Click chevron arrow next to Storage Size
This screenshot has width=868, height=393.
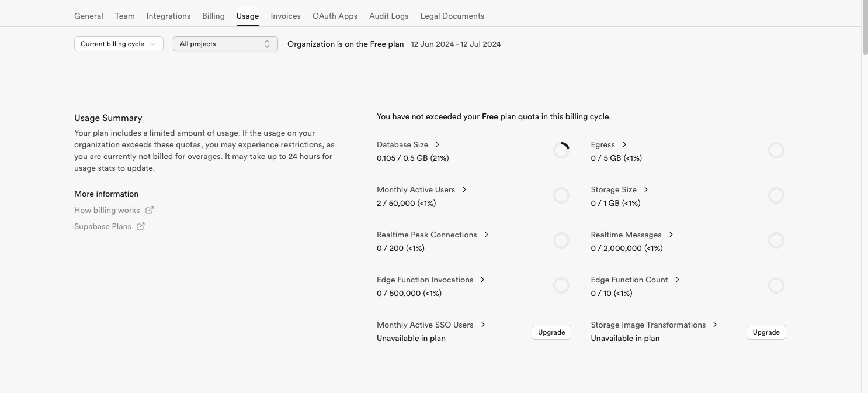(646, 189)
